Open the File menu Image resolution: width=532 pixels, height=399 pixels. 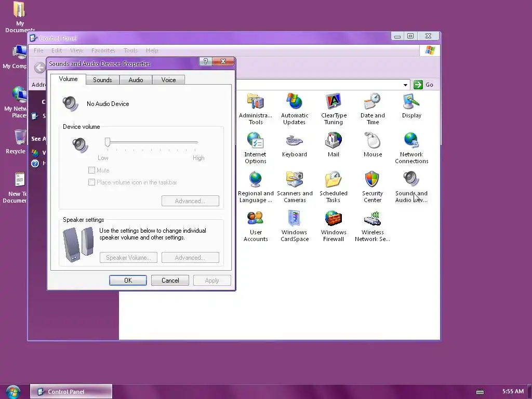click(38, 50)
